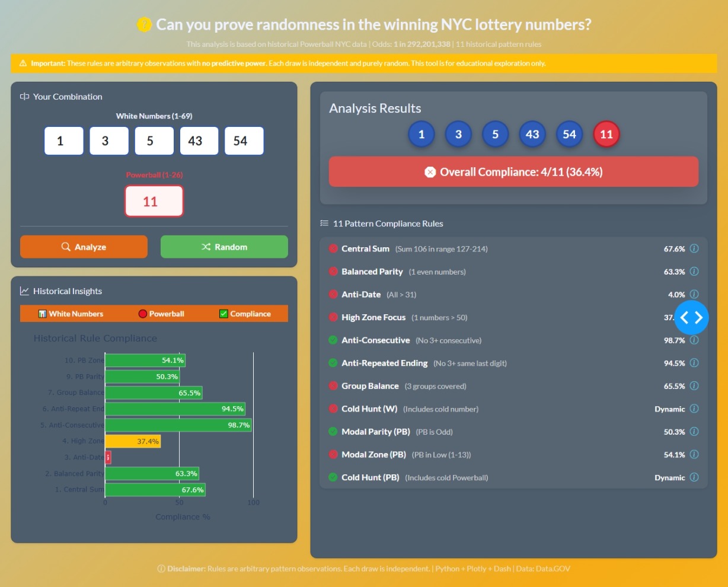Click the red fail icon beside High Zone Focus
Viewport: 728px width, 587px height.
click(333, 317)
